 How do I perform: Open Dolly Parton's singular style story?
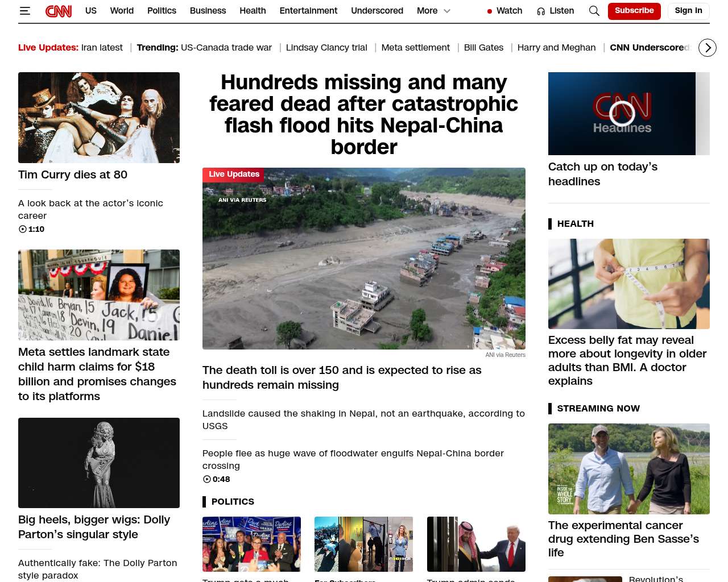point(94,527)
